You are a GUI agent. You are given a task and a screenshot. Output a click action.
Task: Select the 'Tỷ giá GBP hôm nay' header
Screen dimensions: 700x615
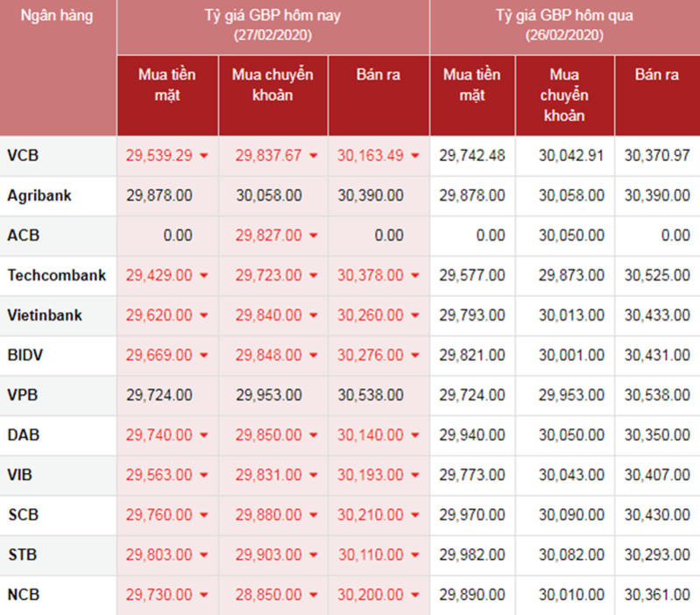point(272,25)
